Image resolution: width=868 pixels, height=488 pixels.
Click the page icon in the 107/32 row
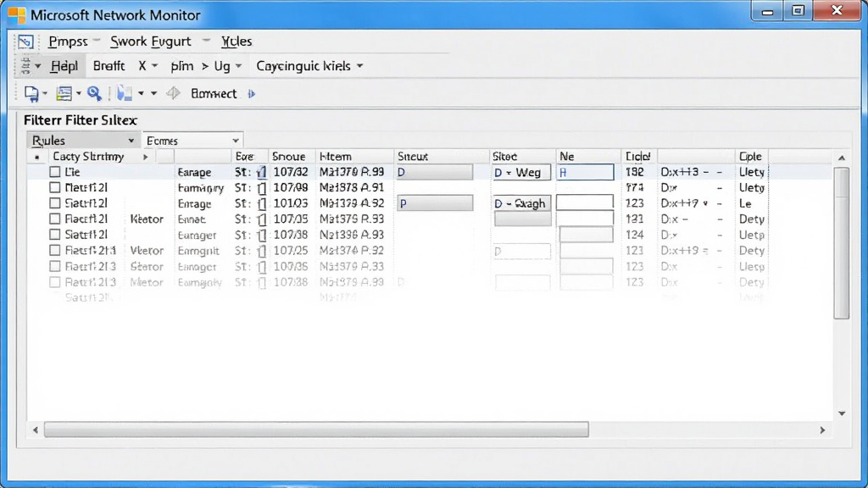pos(262,173)
